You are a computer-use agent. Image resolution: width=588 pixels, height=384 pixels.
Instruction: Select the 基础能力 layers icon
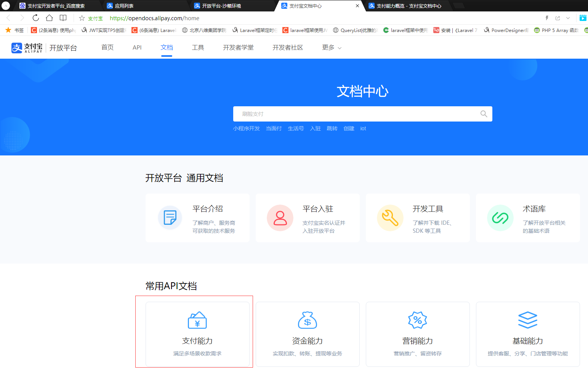pos(527,320)
